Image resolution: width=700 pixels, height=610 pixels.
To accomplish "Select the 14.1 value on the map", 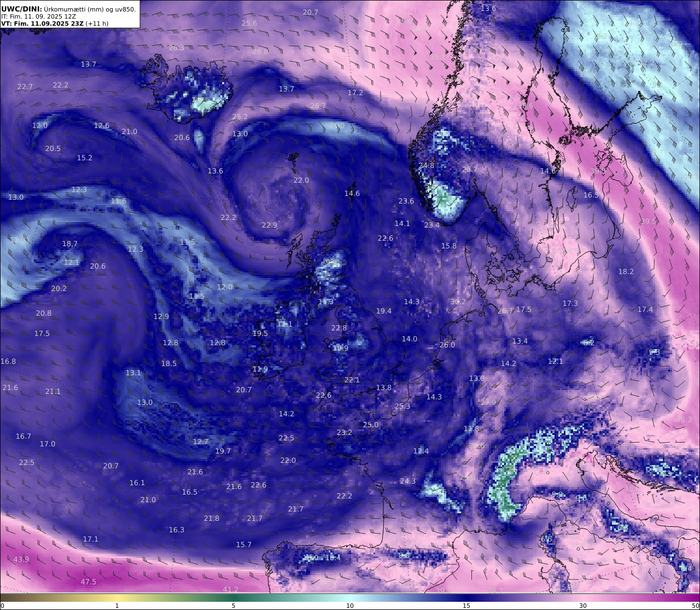I will 402,223.
